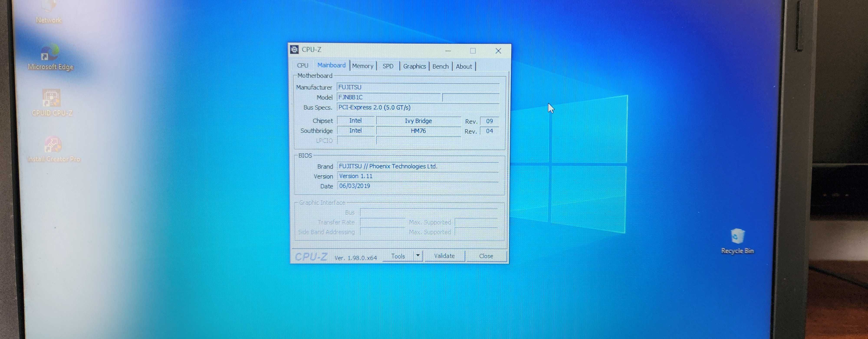The image size is (868, 339).
Task: Launch Microsoft Edge from the desktop
Action: 51,57
